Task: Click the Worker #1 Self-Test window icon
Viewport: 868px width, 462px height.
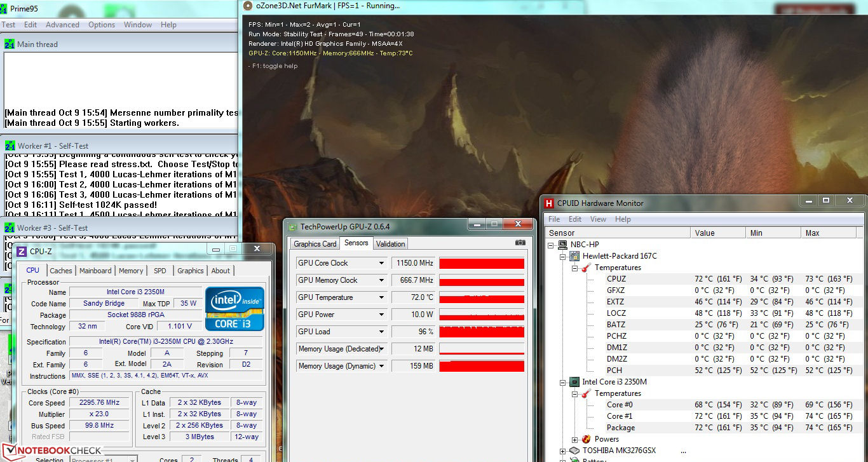Action: pyautogui.click(x=10, y=146)
